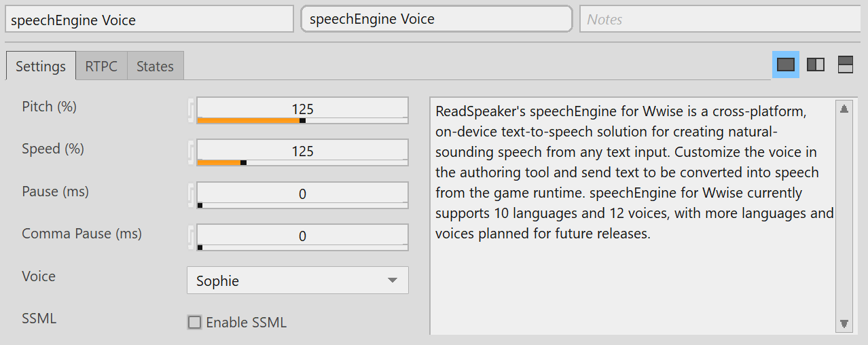The width and height of the screenshot is (868, 345).
Task: Click the description scrollbar up arrow
Action: point(844,109)
